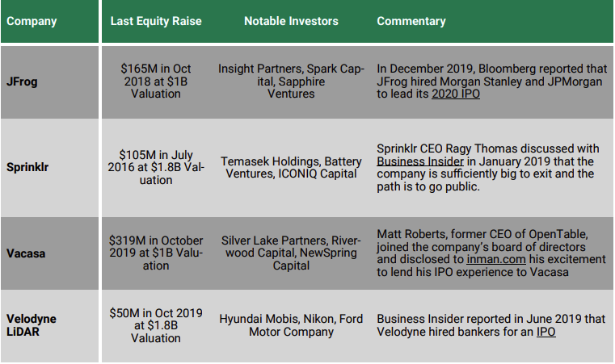Select the $165M in Oct 2018 cell
The height and width of the screenshot is (364, 615).
[x=156, y=82]
